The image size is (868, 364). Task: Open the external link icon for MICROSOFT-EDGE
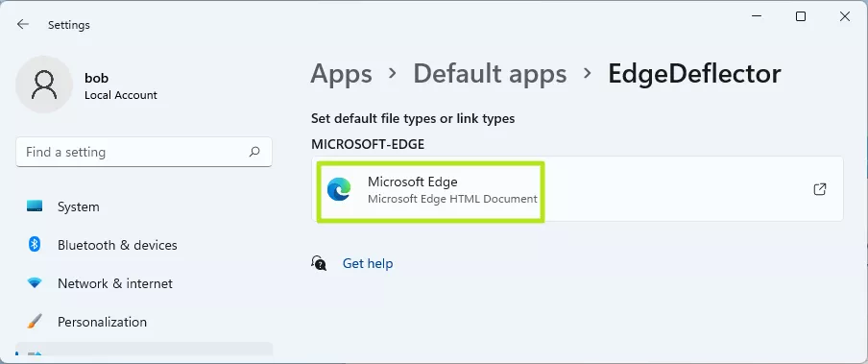[820, 189]
